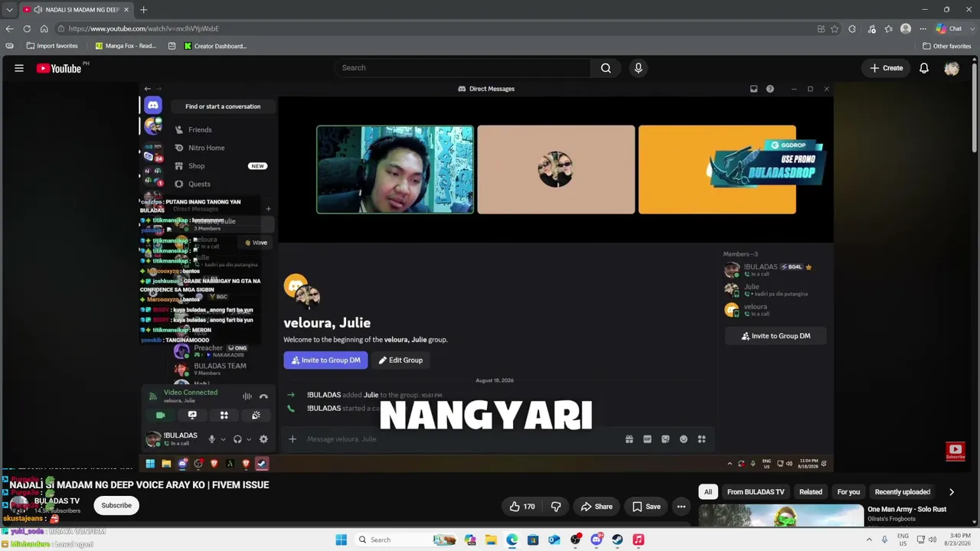Image resolution: width=980 pixels, height=551 pixels.
Task: Open Discord emoji picker in message bar
Action: pyautogui.click(x=684, y=439)
